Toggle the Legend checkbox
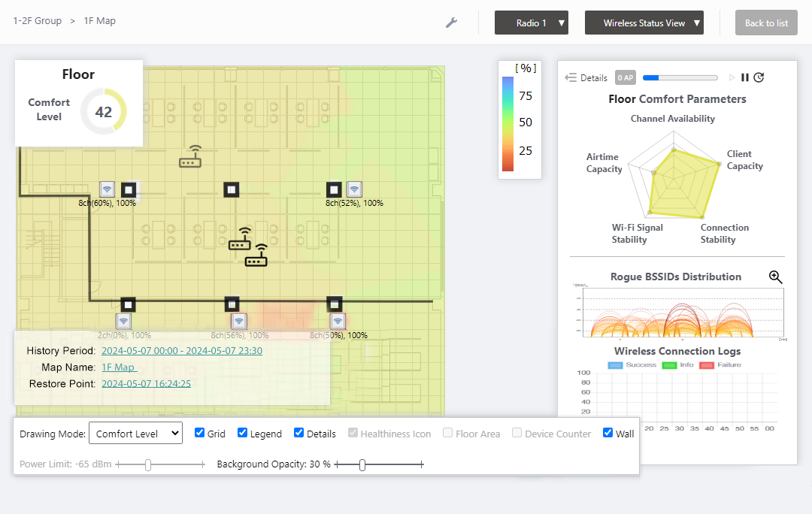 (x=243, y=433)
